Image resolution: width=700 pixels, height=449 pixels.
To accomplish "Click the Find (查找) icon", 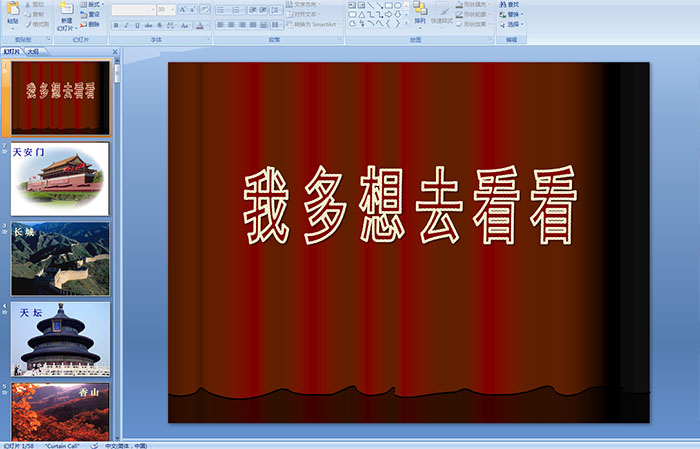I will pos(513,4).
